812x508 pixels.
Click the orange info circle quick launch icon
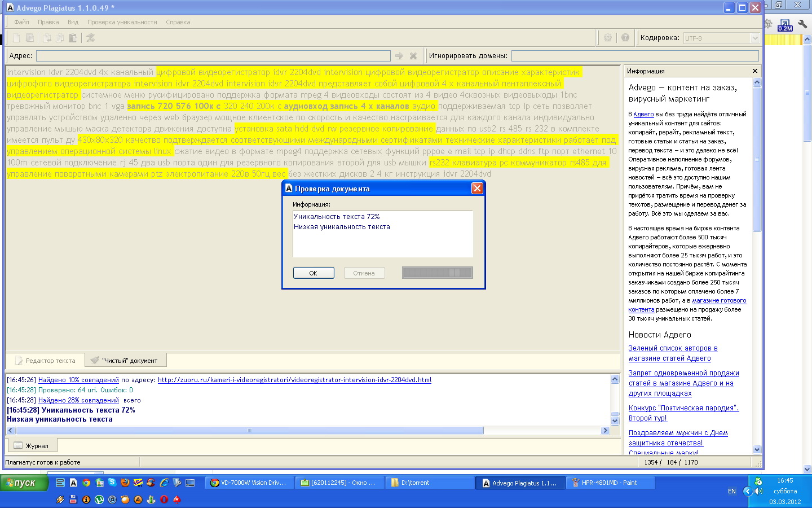86,500
